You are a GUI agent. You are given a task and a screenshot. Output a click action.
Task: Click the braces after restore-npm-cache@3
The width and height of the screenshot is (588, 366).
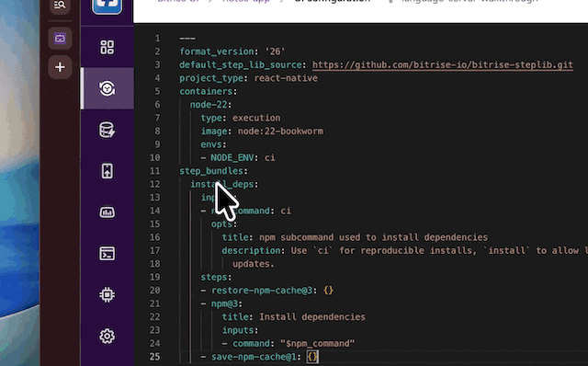click(329, 291)
